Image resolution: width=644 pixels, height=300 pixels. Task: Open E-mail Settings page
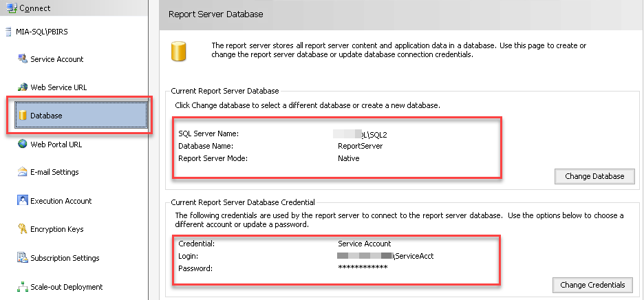[54, 172]
